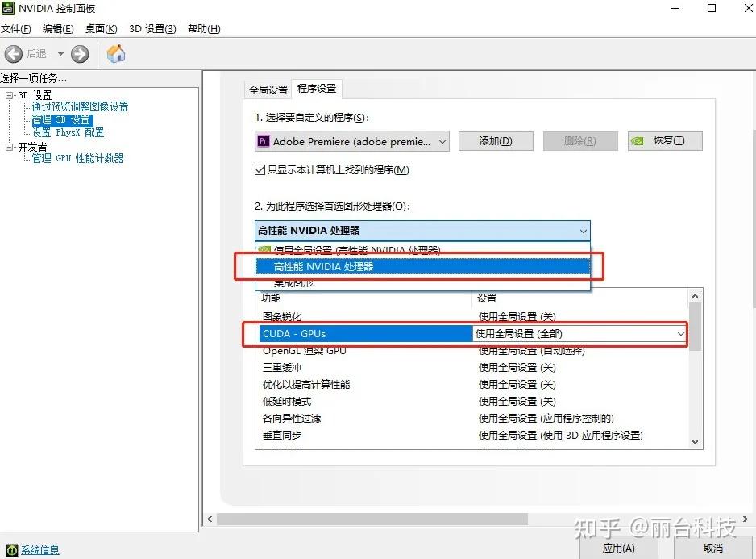The height and width of the screenshot is (559, 756).
Task: Click the Pr icon in the program selector
Action: pos(264,141)
